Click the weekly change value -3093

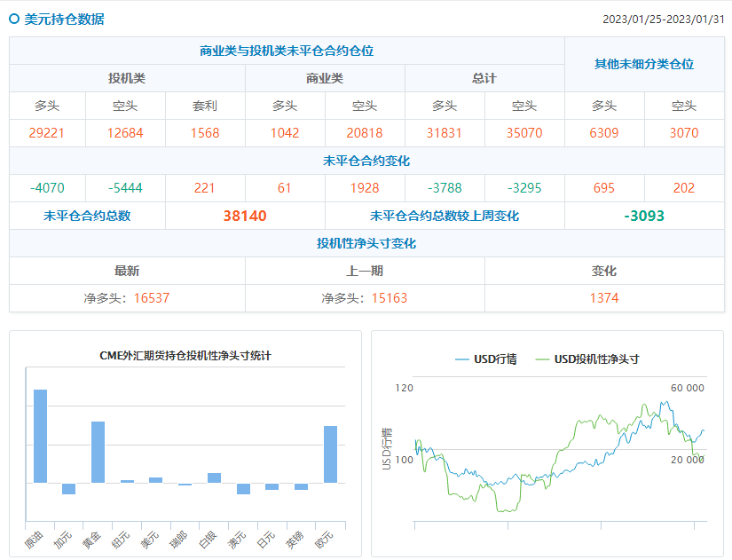(644, 216)
